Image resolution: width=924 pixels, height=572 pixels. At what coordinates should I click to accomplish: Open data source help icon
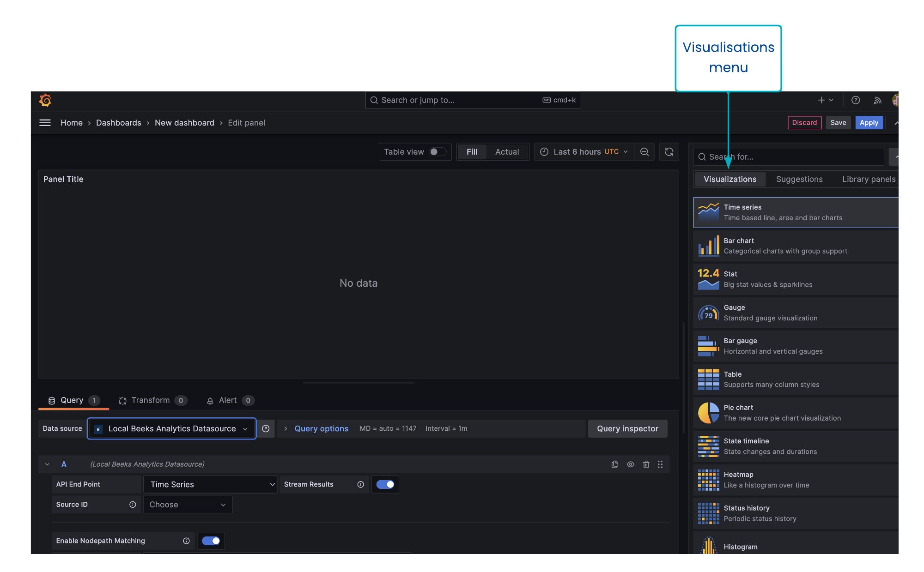[x=266, y=428]
